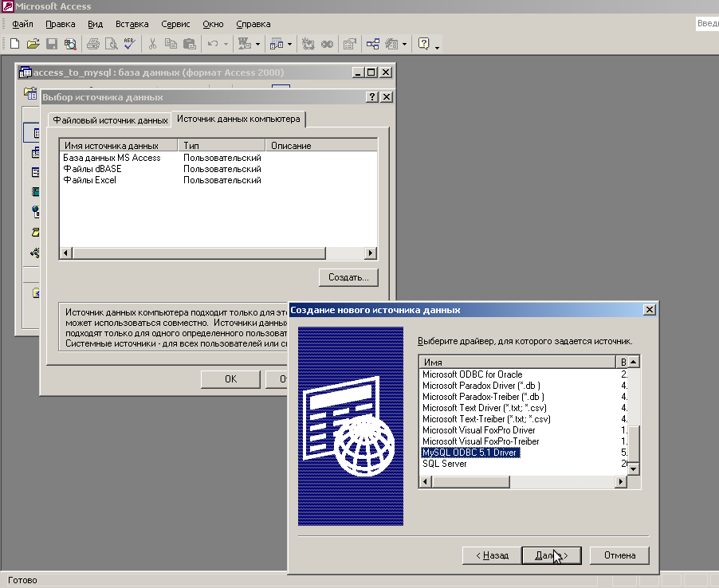This screenshot has width=719, height=588.
Task: Click the Spelling check ABC icon
Action: click(129, 44)
